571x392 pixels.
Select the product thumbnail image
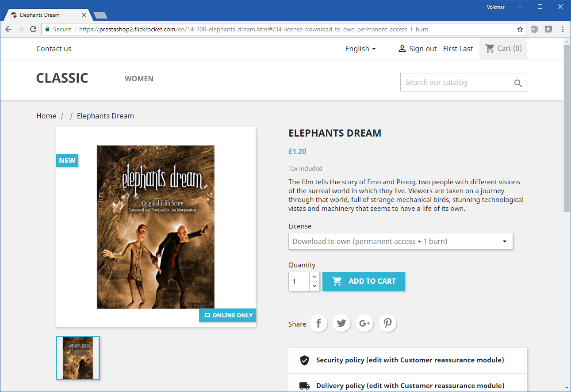point(78,358)
